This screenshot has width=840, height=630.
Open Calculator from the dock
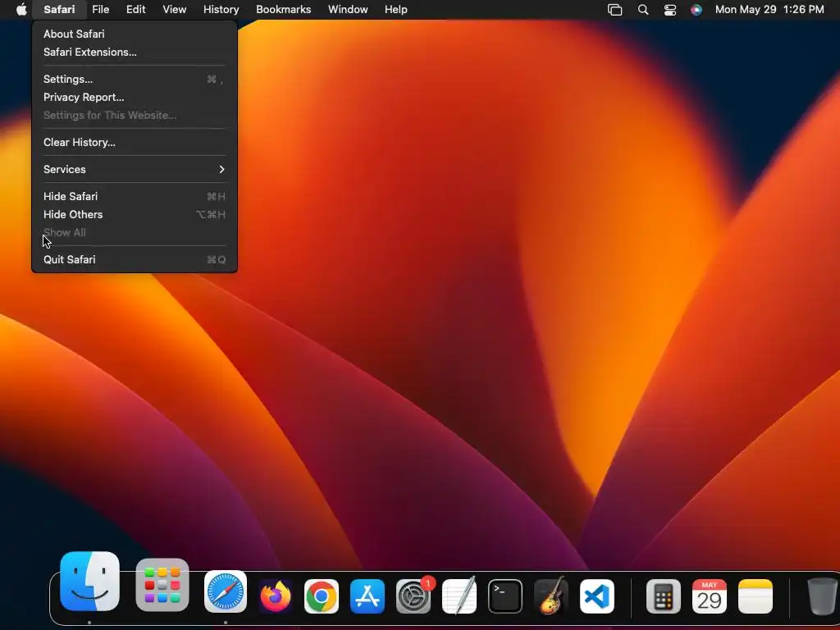point(663,596)
